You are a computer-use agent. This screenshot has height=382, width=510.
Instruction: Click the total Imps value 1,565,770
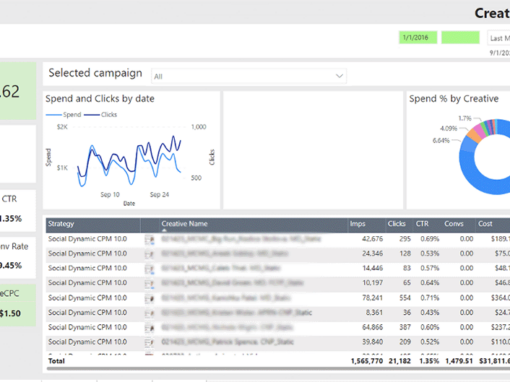click(x=367, y=361)
